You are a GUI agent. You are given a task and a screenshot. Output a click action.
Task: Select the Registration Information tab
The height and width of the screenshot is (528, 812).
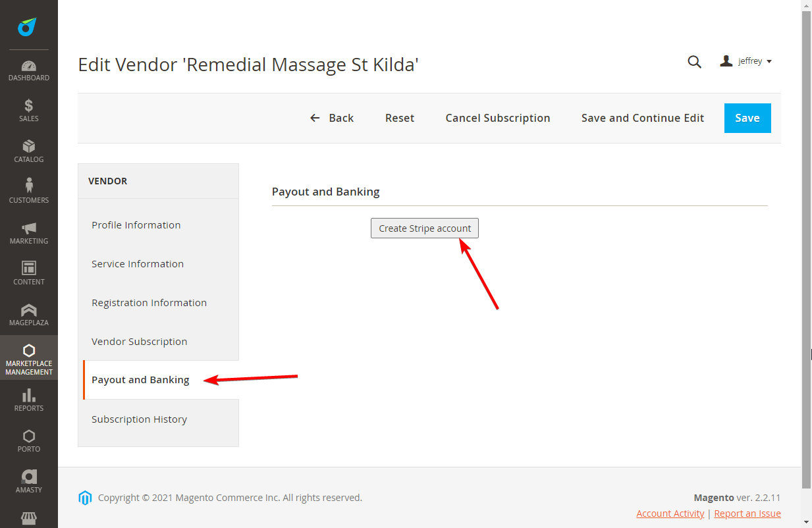tap(158, 303)
